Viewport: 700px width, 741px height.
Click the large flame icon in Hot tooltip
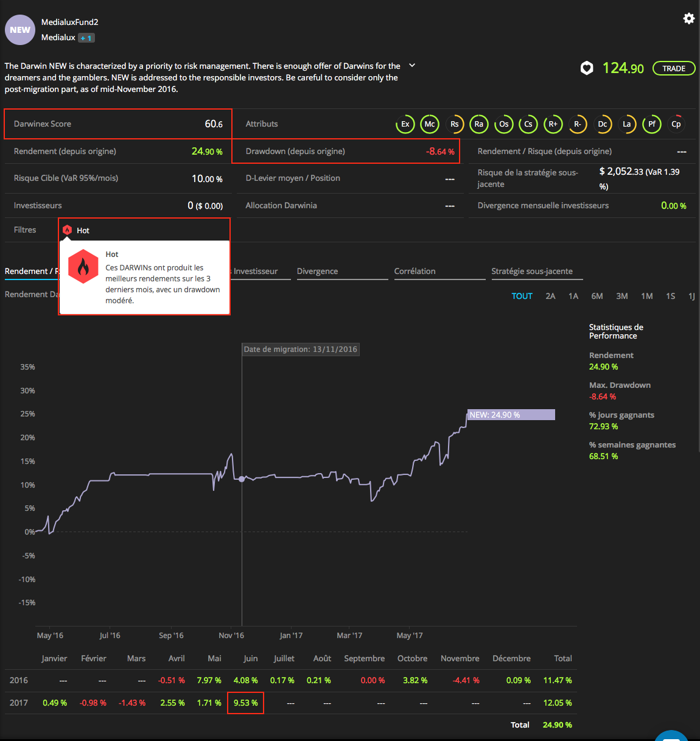point(83,267)
